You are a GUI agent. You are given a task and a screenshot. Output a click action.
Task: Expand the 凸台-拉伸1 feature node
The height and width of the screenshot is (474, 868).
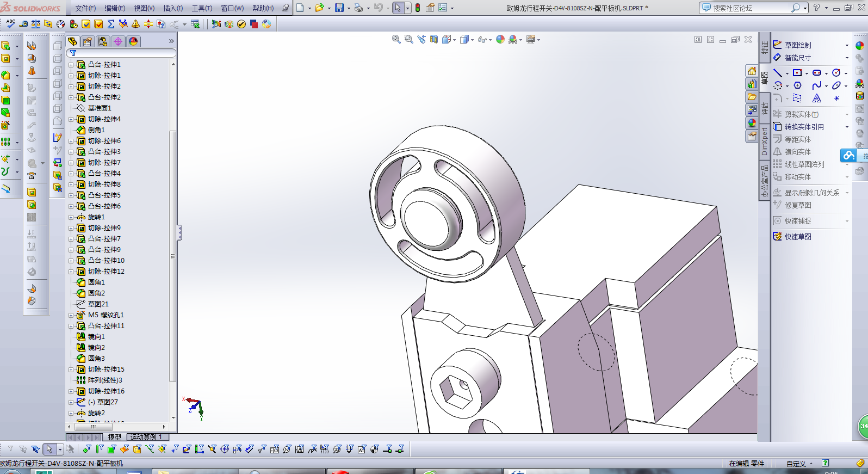click(71, 65)
